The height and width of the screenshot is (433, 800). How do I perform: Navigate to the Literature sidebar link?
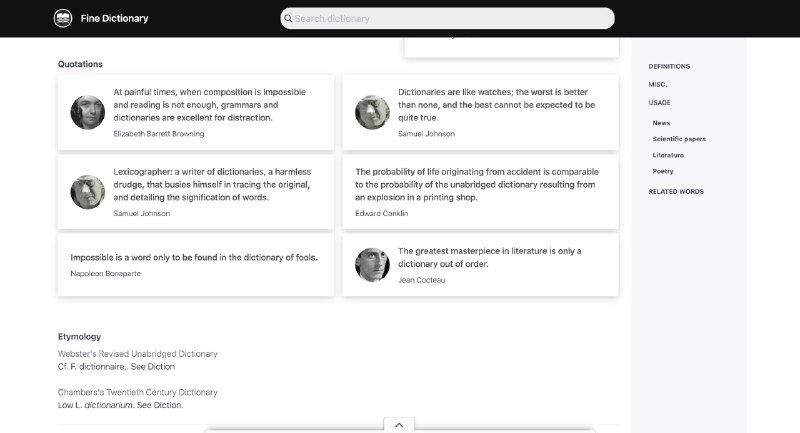[x=668, y=155]
